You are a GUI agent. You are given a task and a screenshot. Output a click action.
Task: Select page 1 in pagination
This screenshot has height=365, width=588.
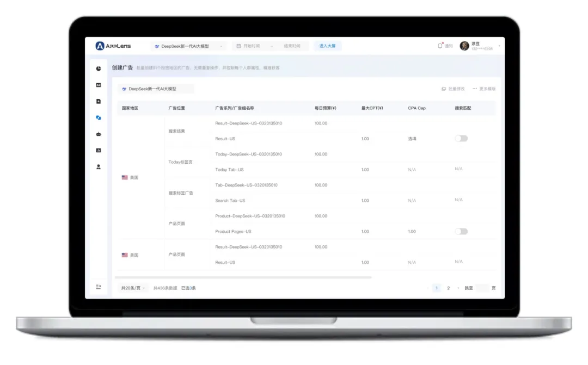pyautogui.click(x=436, y=288)
